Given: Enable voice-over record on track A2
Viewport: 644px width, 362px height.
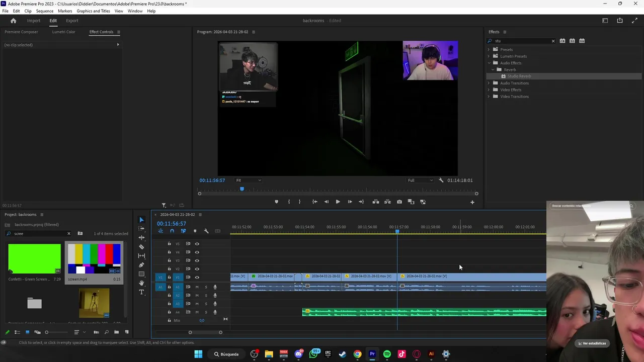Looking at the screenshot, I should (215, 296).
